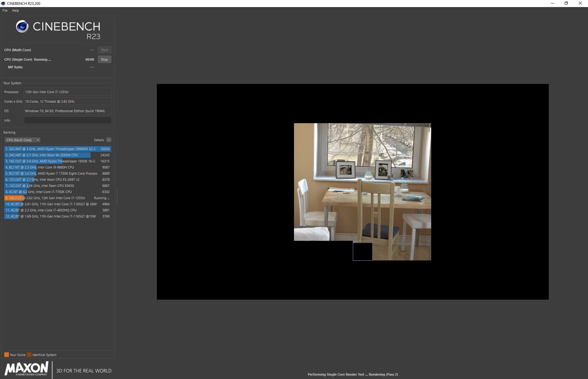Click the disabled Multi Core Start button
The height and width of the screenshot is (379, 588).
coord(104,50)
